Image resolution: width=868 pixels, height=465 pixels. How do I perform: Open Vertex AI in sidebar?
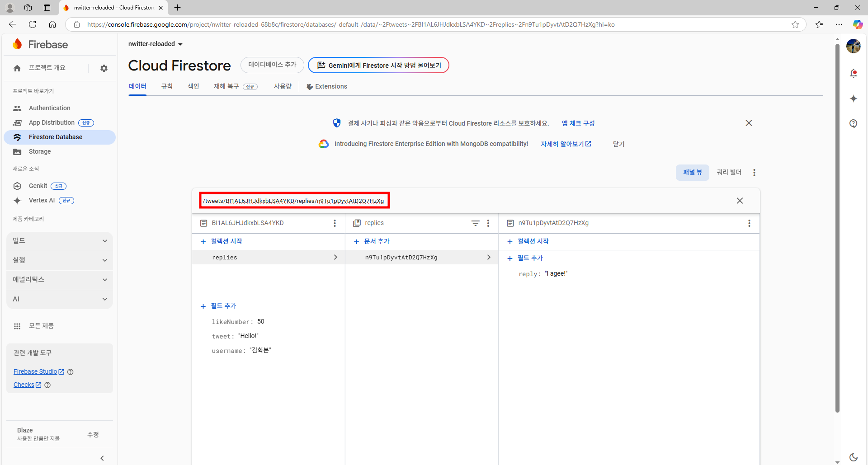coord(42,200)
